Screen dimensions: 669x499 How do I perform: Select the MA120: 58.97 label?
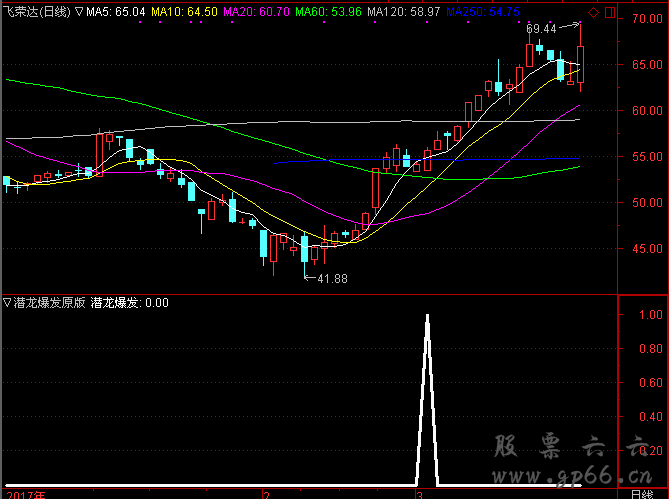404,12
